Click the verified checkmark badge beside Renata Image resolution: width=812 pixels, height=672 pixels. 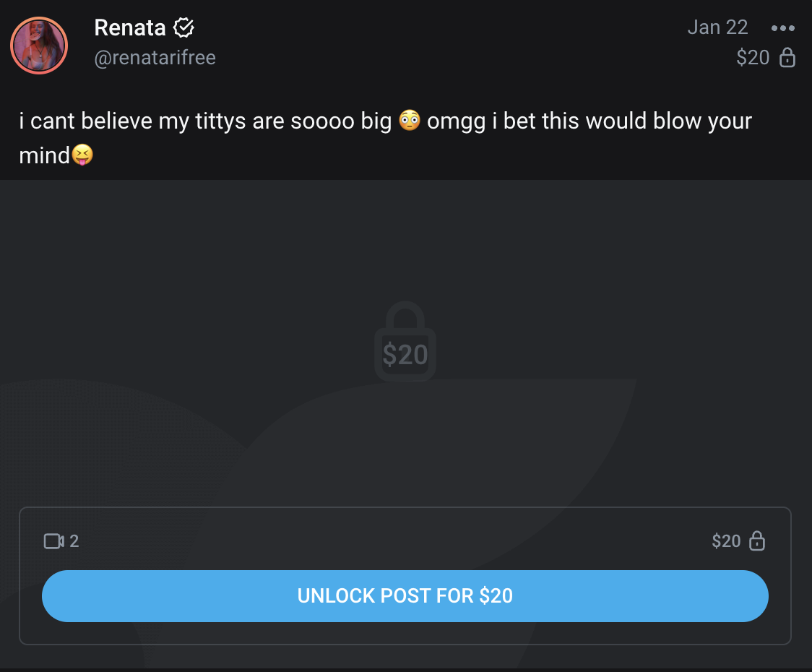(184, 28)
